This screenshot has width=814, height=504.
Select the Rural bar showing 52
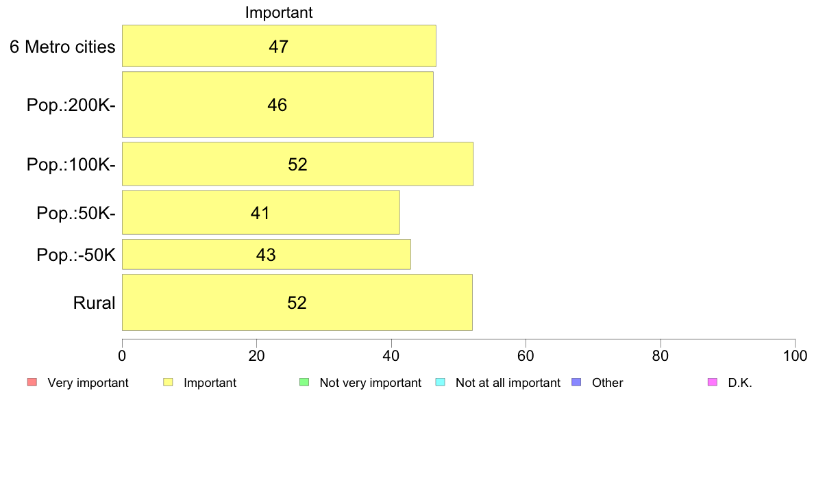297,302
